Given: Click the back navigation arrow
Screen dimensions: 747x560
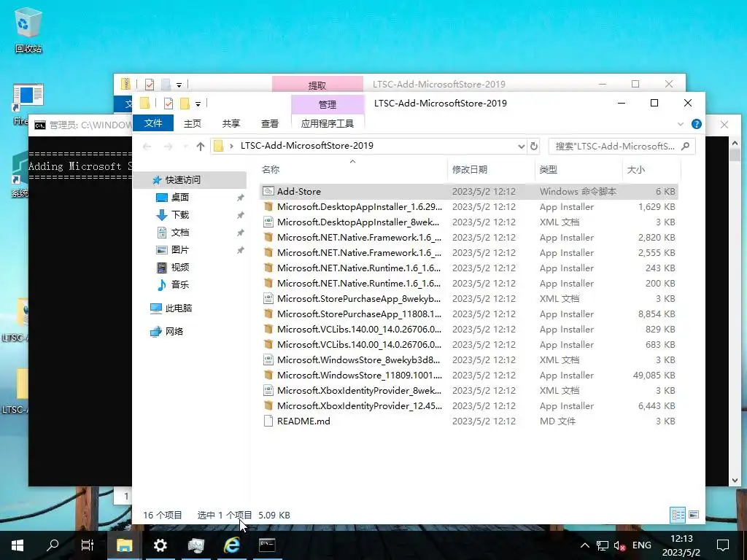Looking at the screenshot, I should (147, 146).
